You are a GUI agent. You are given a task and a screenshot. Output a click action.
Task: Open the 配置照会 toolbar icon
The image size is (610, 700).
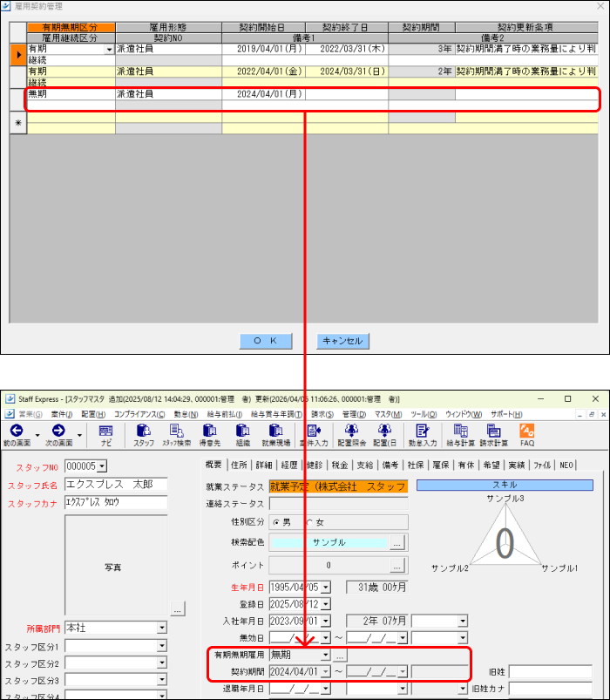point(352,435)
